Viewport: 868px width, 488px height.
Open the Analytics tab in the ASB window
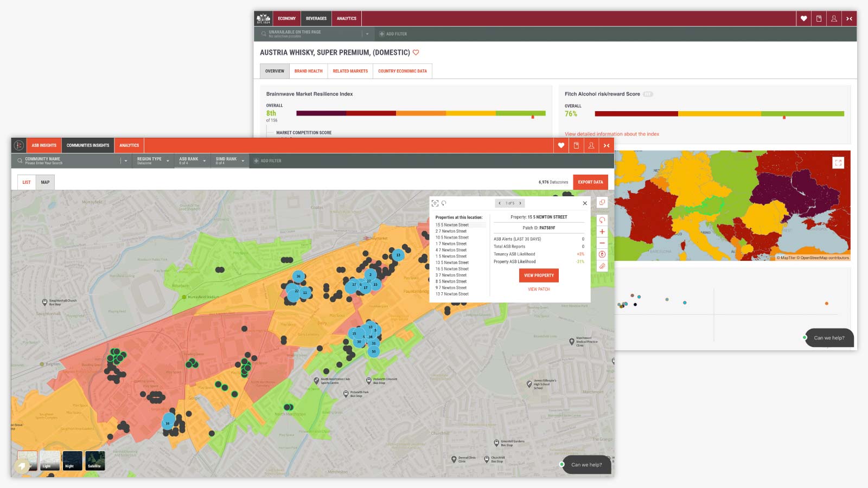[x=129, y=145]
